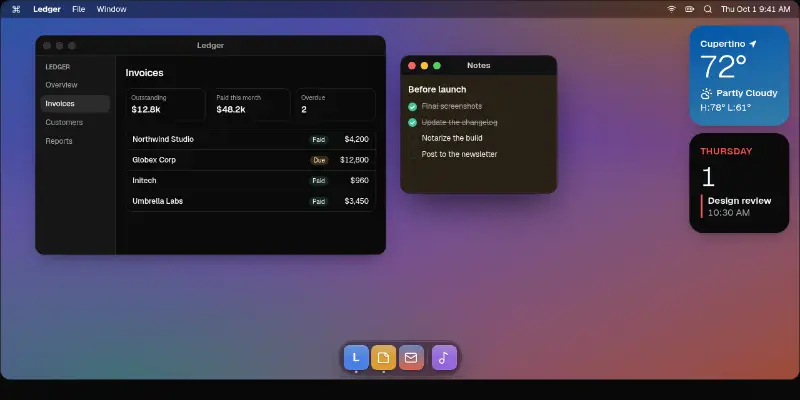
Task: Open the Ledger app in the dock
Action: (x=356, y=358)
